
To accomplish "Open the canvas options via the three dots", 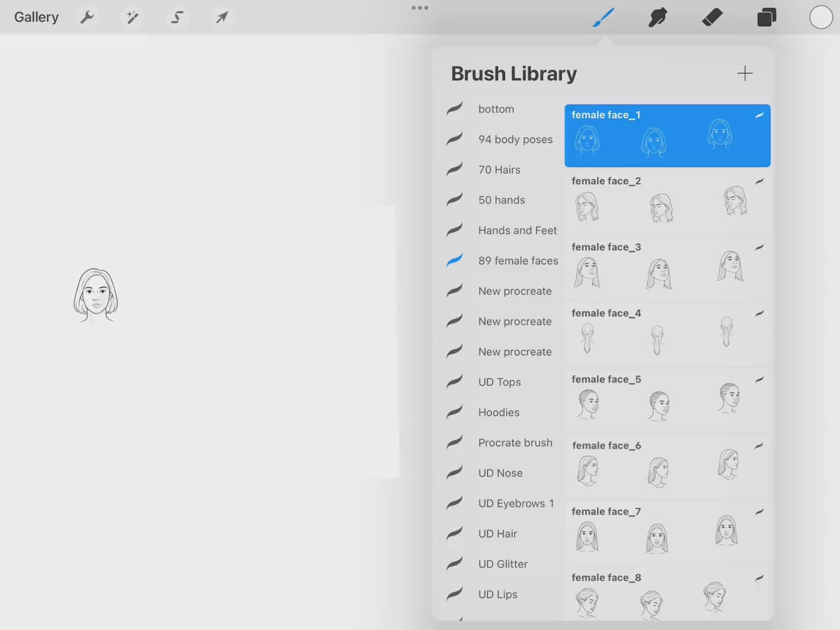I will click(x=420, y=8).
